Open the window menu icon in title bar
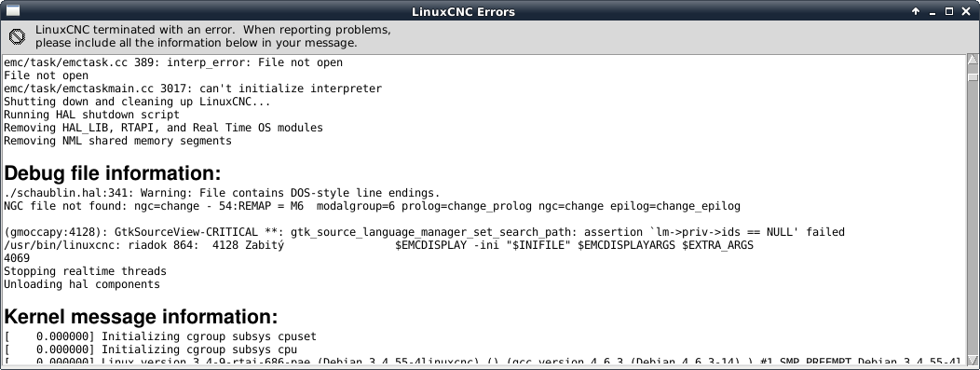 click(12, 10)
